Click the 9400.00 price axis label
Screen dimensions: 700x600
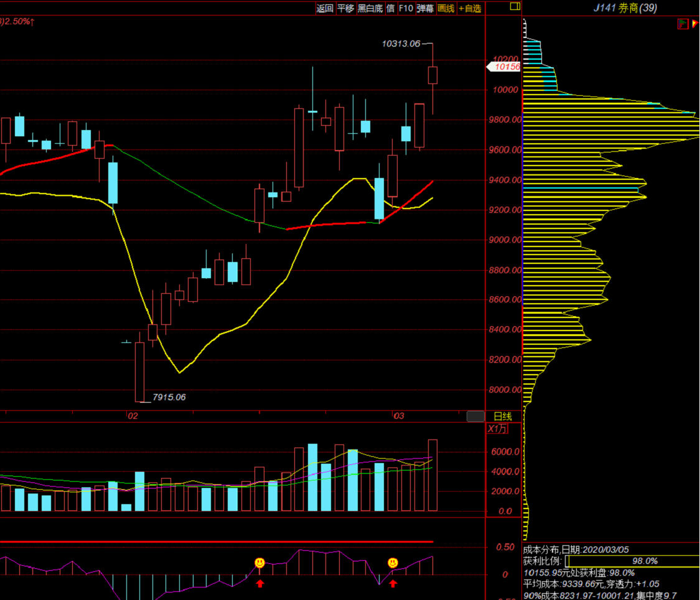coord(505,180)
